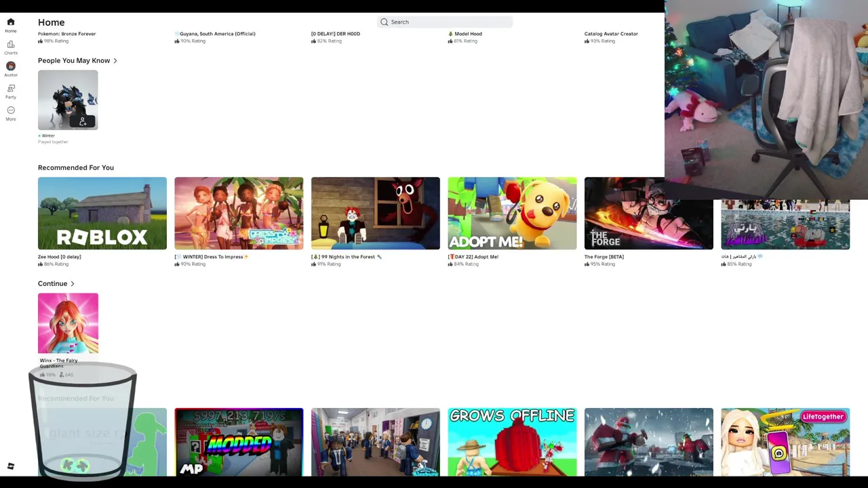Click the WINTER Dress To Impress title

[x=212, y=257]
